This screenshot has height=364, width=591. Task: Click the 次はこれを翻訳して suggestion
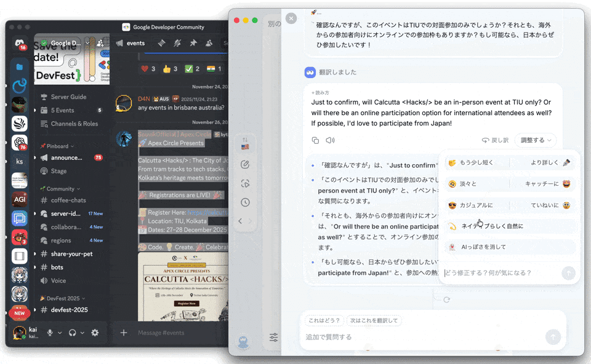[x=374, y=320]
